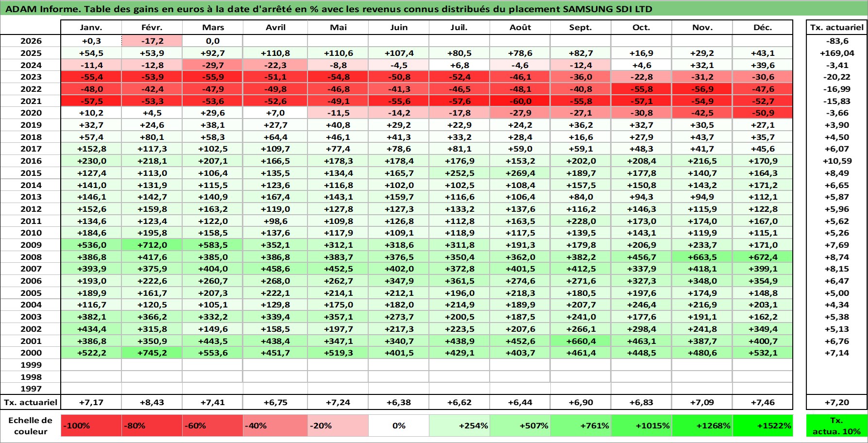The width and height of the screenshot is (868, 443).
Task: Click the -83,6 actuarial rate for 2026
Action: [x=836, y=41]
